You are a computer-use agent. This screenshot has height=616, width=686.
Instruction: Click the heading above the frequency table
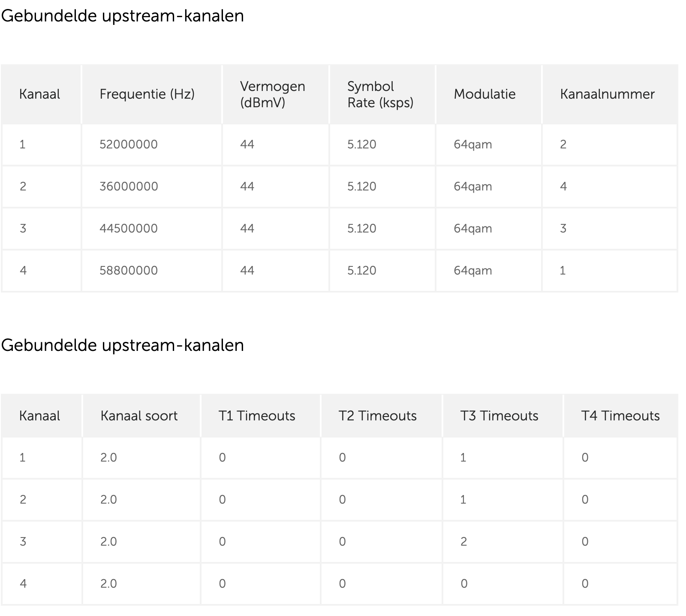pyautogui.click(x=122, y=16)
